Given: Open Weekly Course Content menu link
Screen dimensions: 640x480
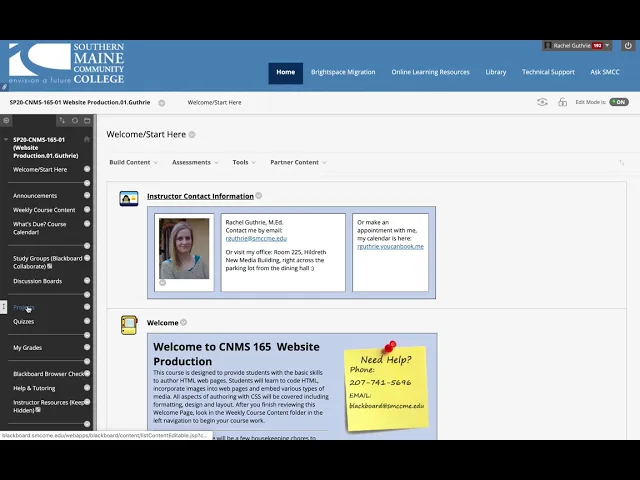Looking at the screenshot, I should (x=44, y=210).
